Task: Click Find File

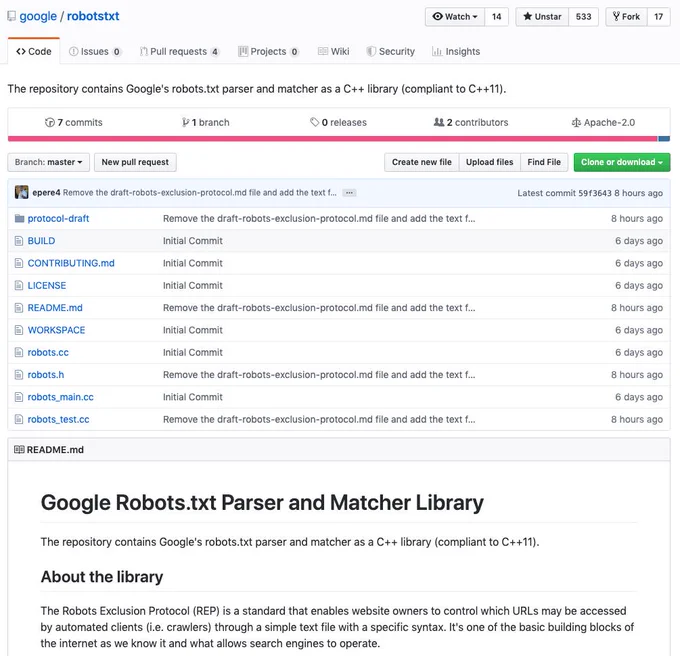Action: (544, 162)
